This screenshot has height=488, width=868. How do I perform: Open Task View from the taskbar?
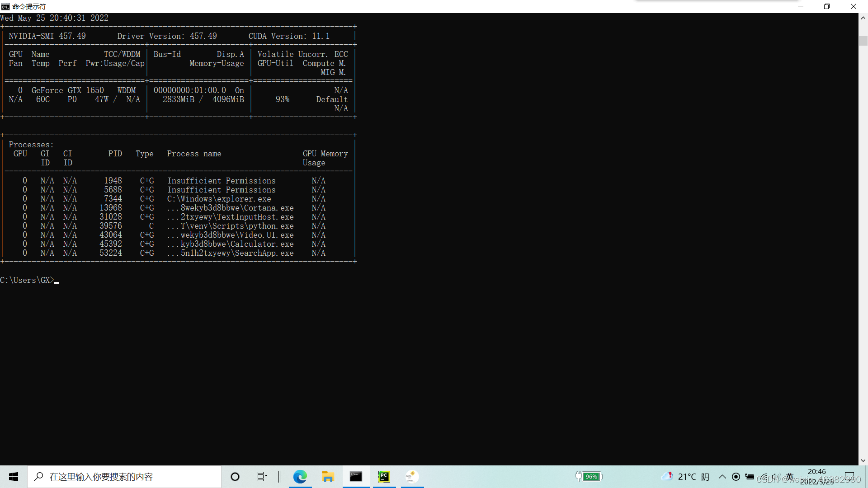pos(262,477)
